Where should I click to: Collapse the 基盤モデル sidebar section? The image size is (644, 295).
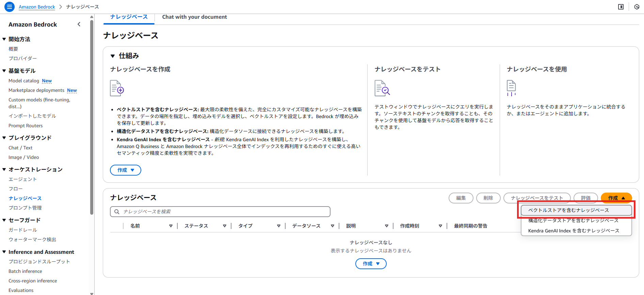(x=4, y=71)
